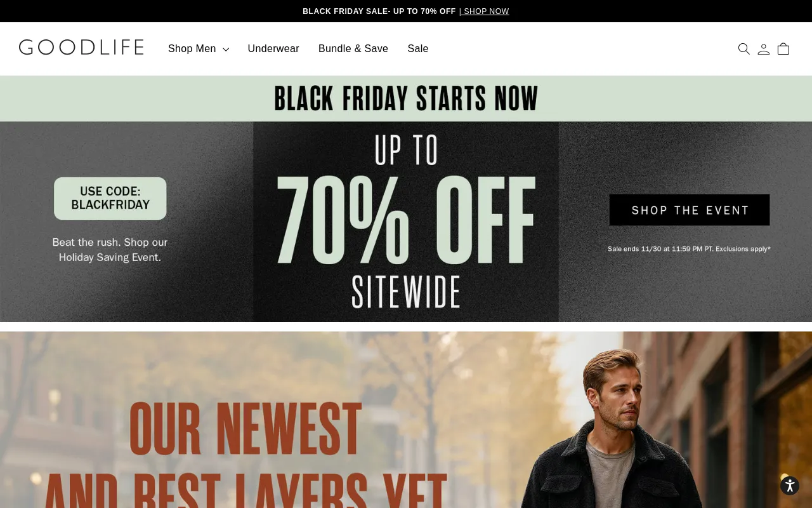This screenshot has width=812, height=508.
Task: View the shopping bag cart icon
Action: coord(783,49)
